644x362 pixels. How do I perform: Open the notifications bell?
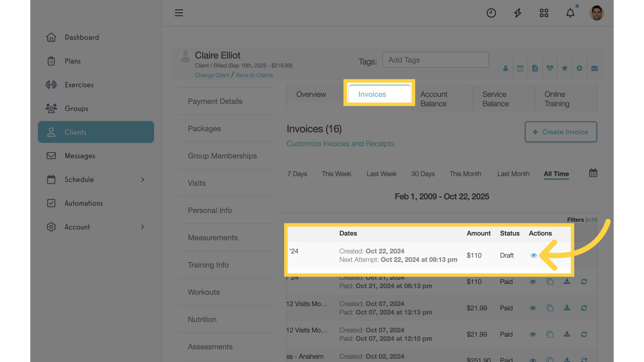570,13
